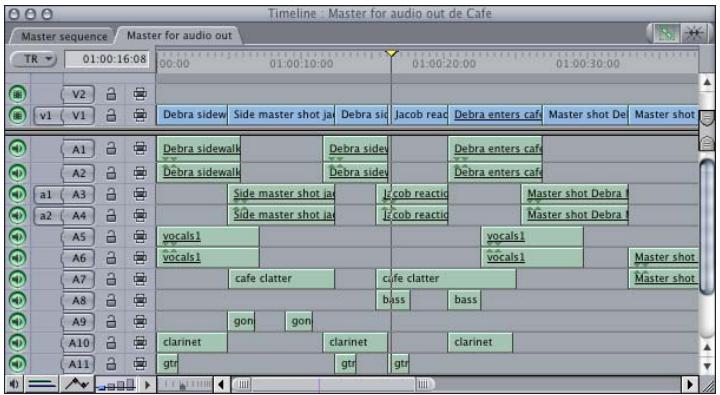
Task: Switch to Master sequence tab
Action: pyautogui.click(x=64, y=36)
